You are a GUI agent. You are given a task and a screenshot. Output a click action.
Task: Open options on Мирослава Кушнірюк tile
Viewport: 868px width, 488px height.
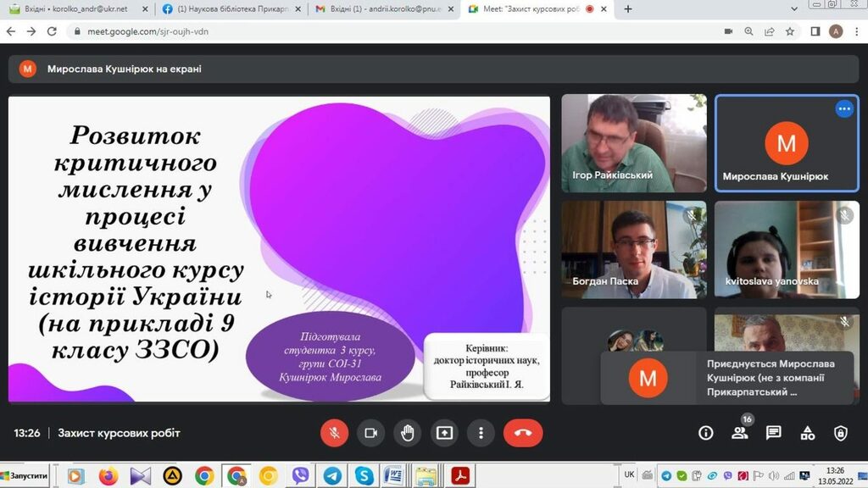tap(843, 109)
